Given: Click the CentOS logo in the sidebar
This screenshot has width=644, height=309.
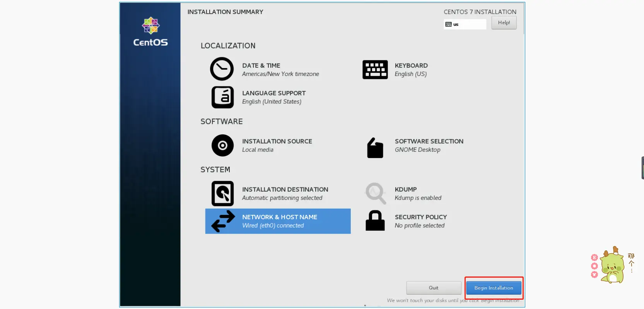Looking at the screenshot, I should pos(150,32).
